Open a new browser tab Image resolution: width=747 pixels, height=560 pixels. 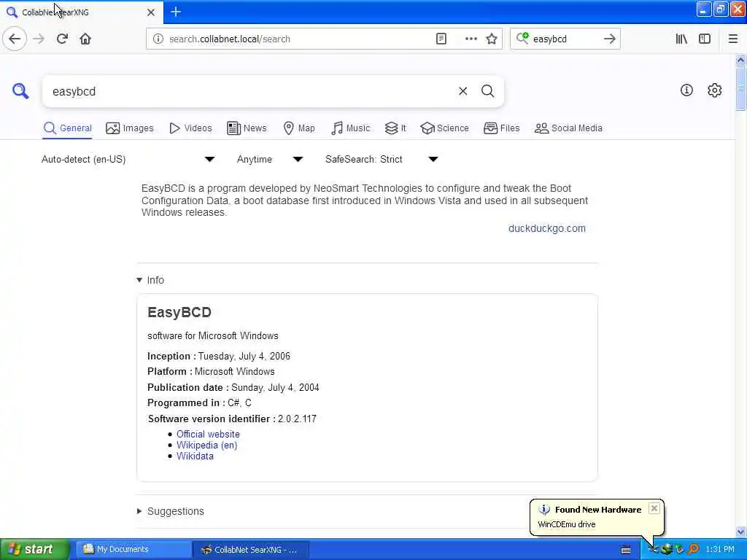click(176, 12)
